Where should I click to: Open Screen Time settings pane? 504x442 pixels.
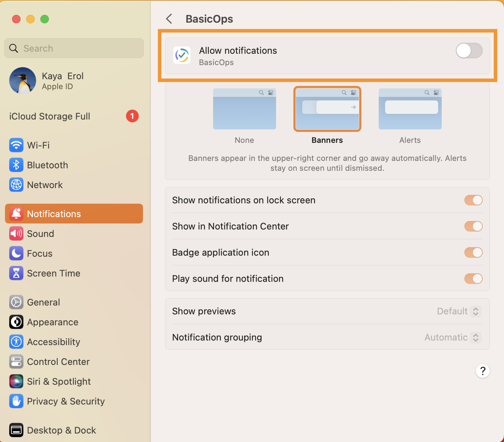pos(74,273)
